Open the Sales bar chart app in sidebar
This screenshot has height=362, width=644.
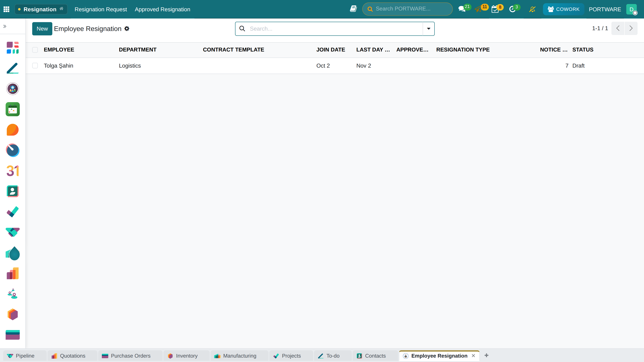point(12,273)
